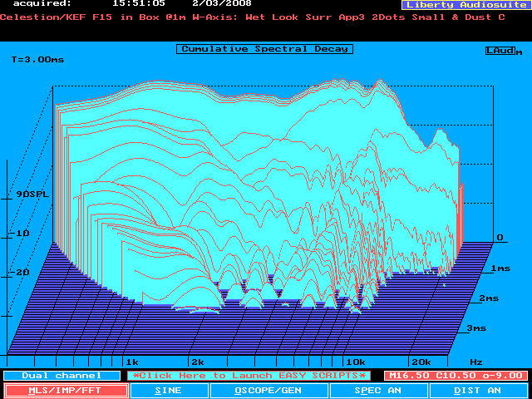Image resolution: width=532 pixels, height=399 pixels.
Task: Click the 3ms time axis marker
Action: point(475,328)
